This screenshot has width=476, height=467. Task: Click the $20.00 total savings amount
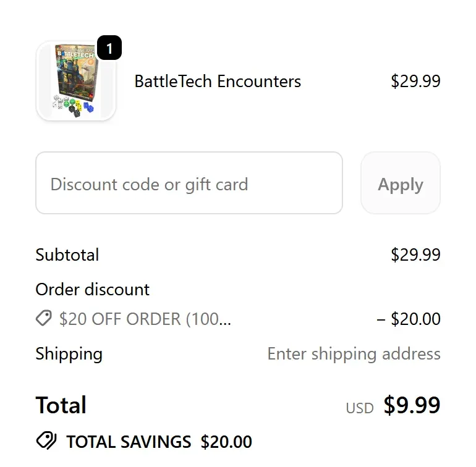pos(226,442)
